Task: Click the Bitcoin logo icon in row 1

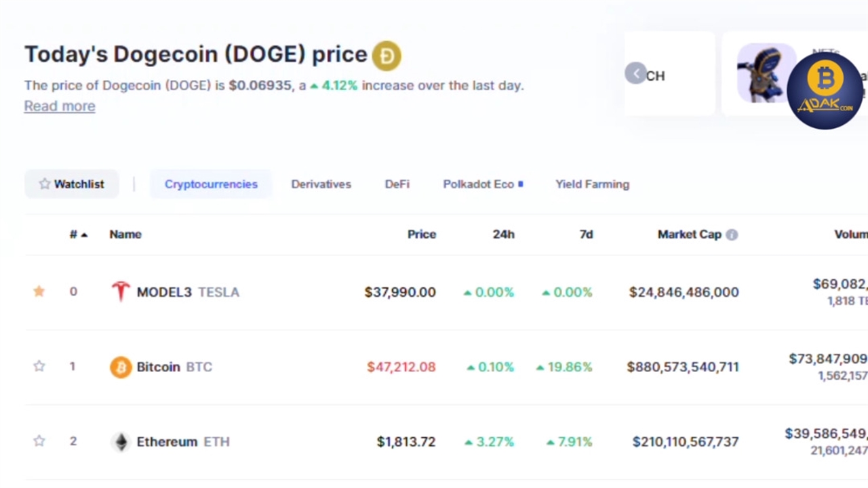Action: tap(121, 367)
